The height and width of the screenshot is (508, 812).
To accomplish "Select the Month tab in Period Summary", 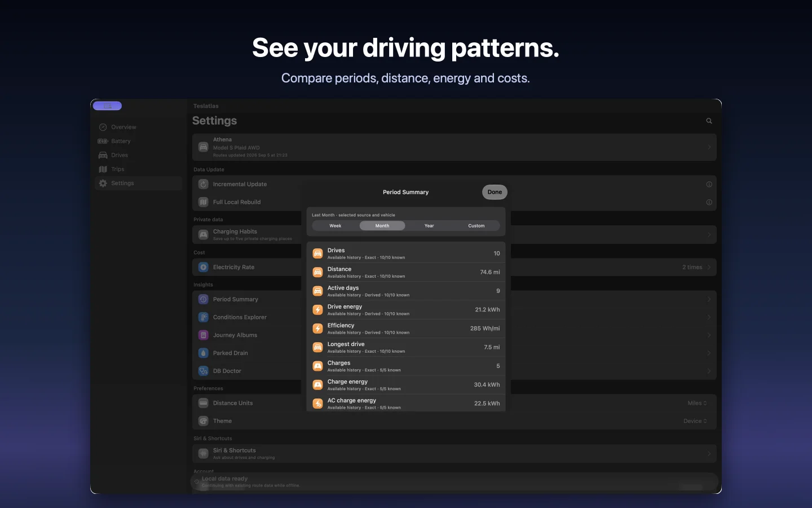I will point(382,226).
